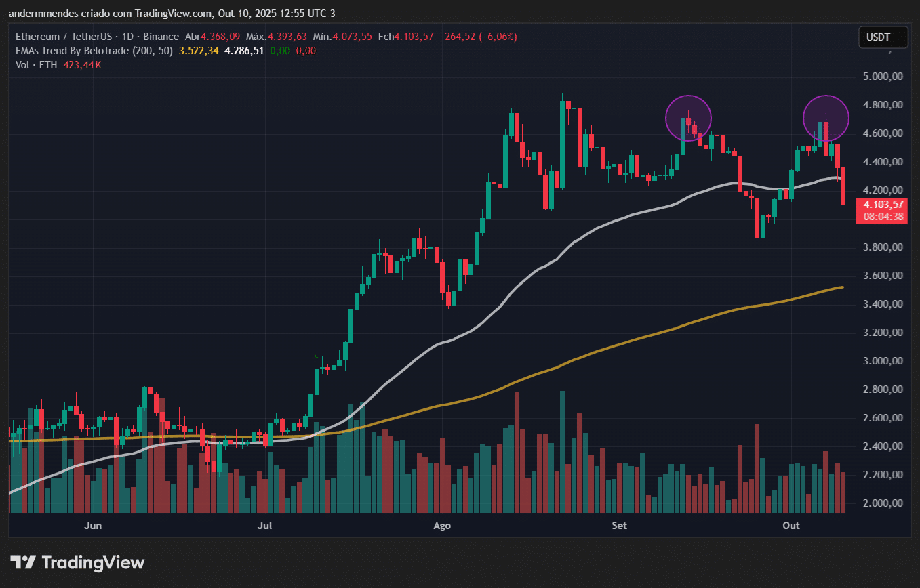
Task: Click the Set label on time axis
Action: 618,526
